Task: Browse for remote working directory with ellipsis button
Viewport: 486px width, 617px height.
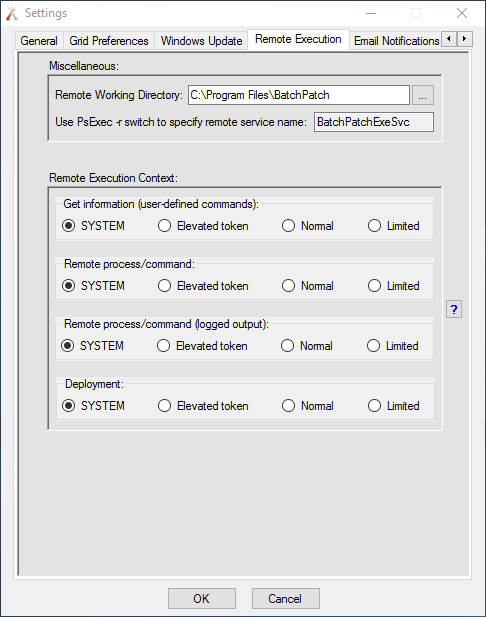Action: pos(423,95)
